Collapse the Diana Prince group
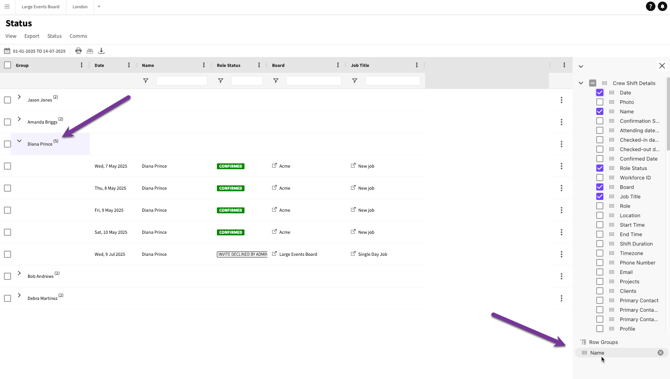This screenshot has width=670, height=379. [x=19, y=141]
